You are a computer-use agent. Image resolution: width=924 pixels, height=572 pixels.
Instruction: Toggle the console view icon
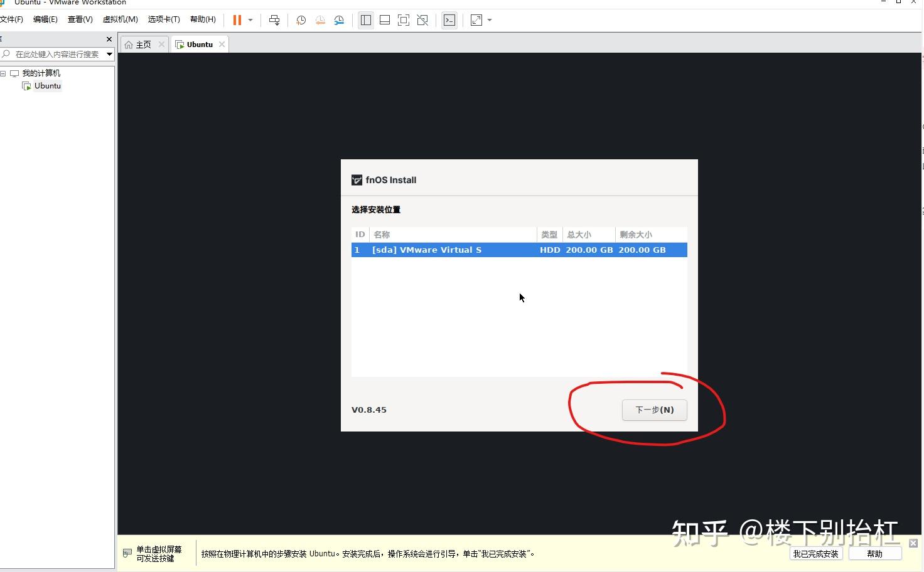(449, 20)
